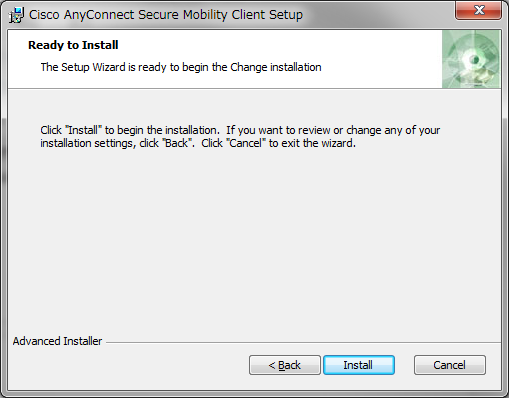Click the empty gray dialog body

pyautogui.click(x=254, y=240)
